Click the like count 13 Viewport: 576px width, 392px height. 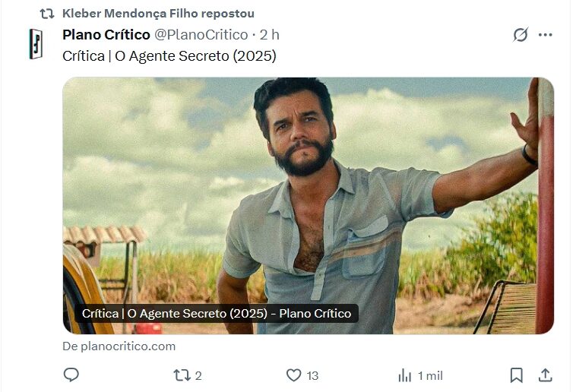pos(312,375)
